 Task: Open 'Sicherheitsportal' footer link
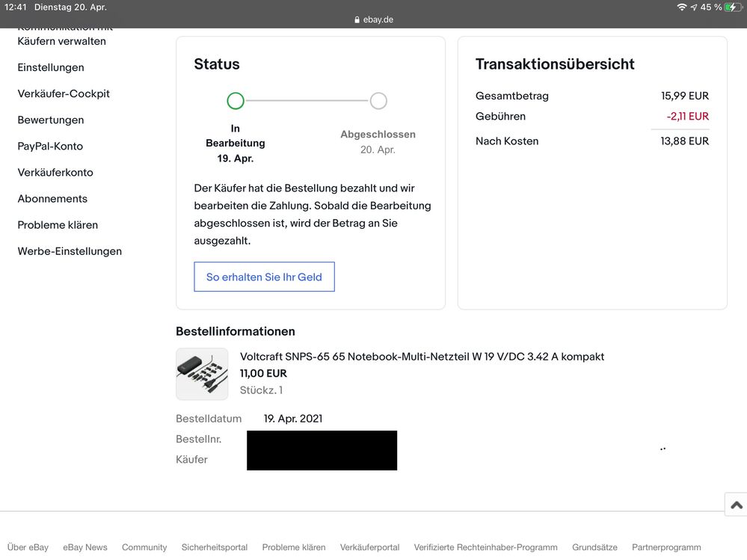[x=214, y=547]
